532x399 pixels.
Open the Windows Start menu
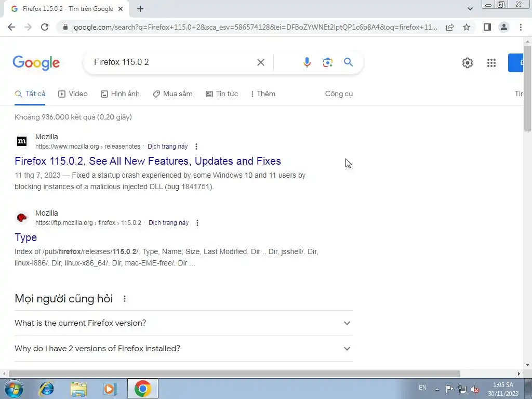point(14,389)
